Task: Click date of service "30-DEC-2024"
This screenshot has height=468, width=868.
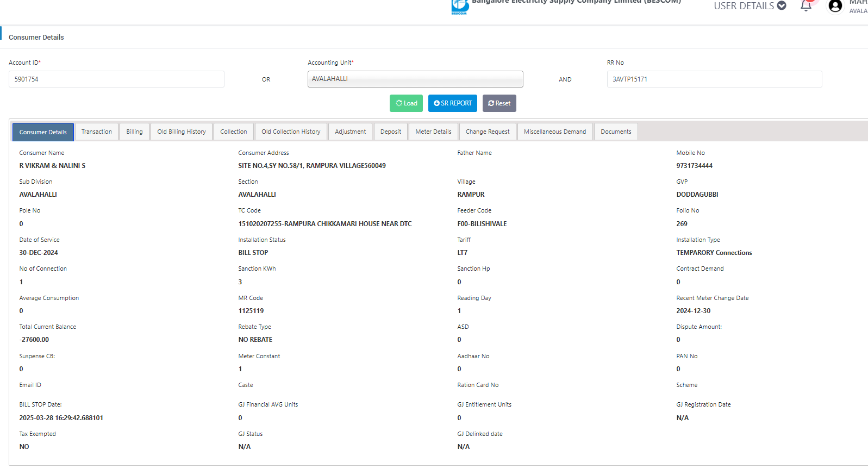Action: (39, 253)
